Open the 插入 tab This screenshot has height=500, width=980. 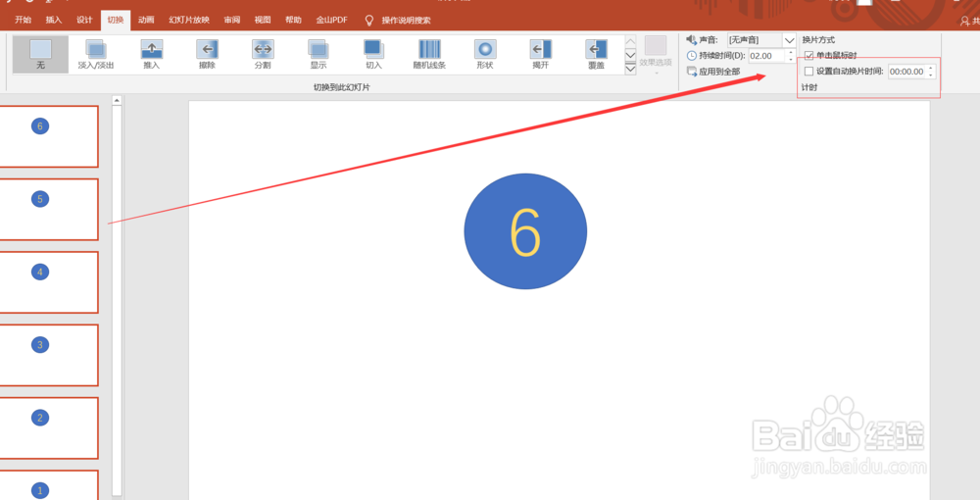(x=54, y=20)
